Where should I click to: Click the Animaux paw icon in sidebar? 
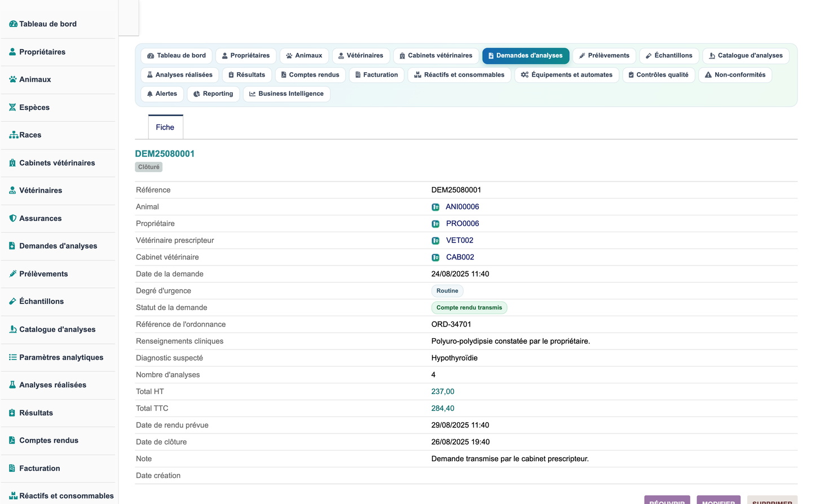12,79
